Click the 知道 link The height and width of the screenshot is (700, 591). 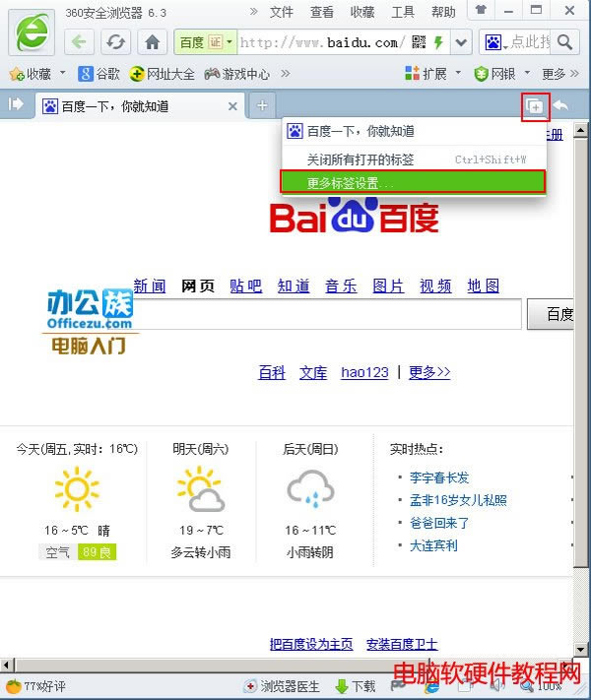(294, 286)
